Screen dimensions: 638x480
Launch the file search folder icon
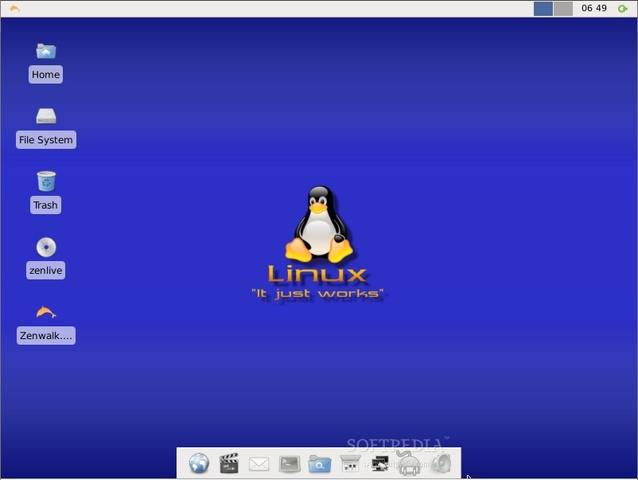pyautogui.click(x=319, y=464)
